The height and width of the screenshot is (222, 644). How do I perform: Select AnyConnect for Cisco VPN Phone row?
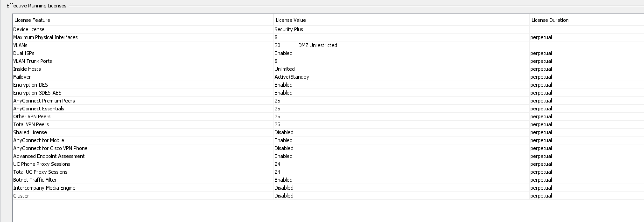click(328, 148)
